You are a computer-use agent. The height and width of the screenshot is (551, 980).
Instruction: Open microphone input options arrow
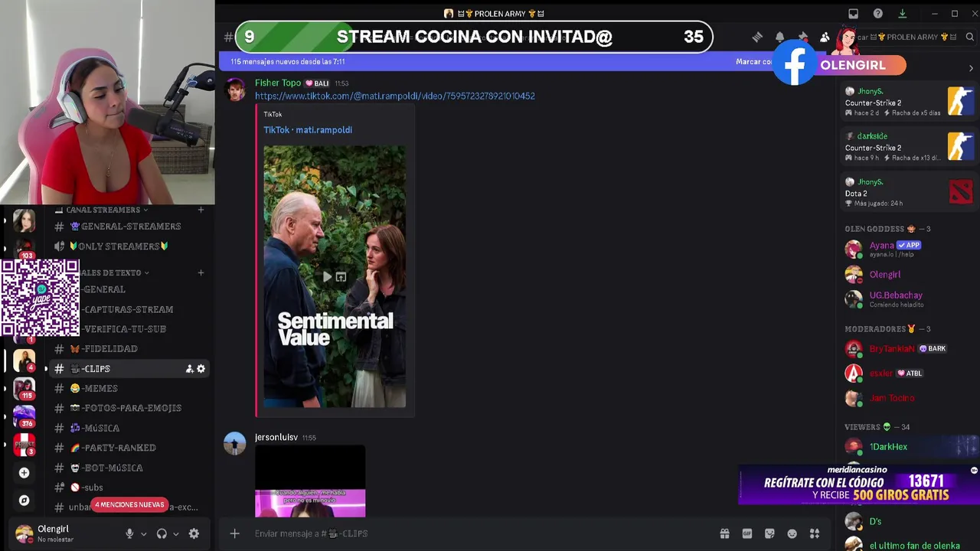coord(143,534)
